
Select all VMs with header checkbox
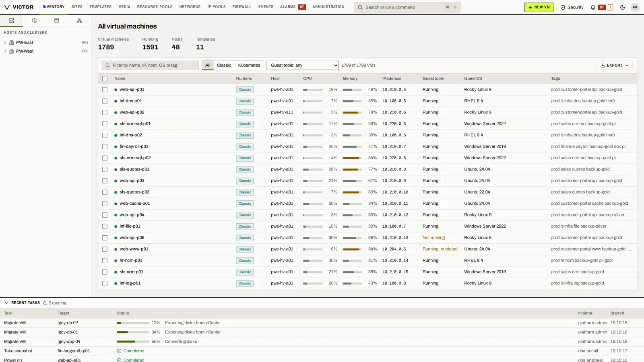(x=105, y=78)
